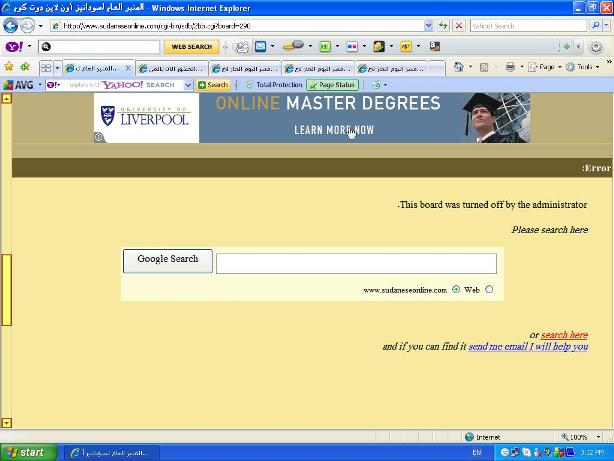The image size is (614, 461).
Task: Click the red Stop loading icon
Action: point(459,26)
